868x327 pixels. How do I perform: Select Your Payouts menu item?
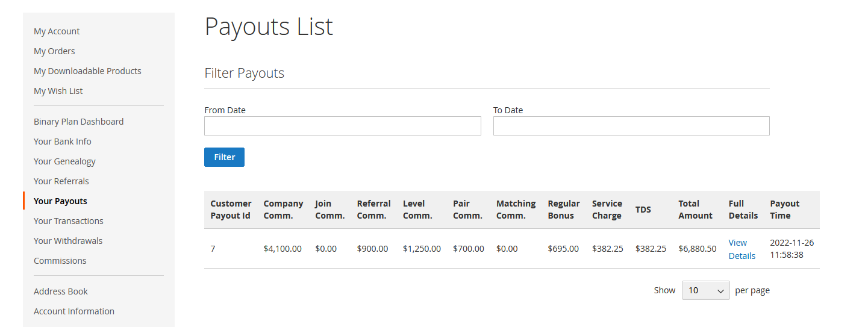[x=60, y=201]
